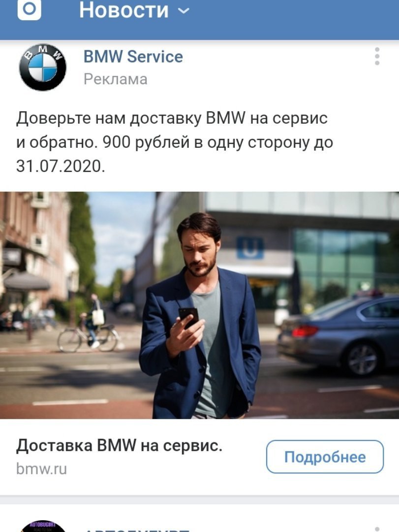Screen dimensions: 399x532
Task: Open the ad photo of man with phone
Action: click(x=199, y=305)
